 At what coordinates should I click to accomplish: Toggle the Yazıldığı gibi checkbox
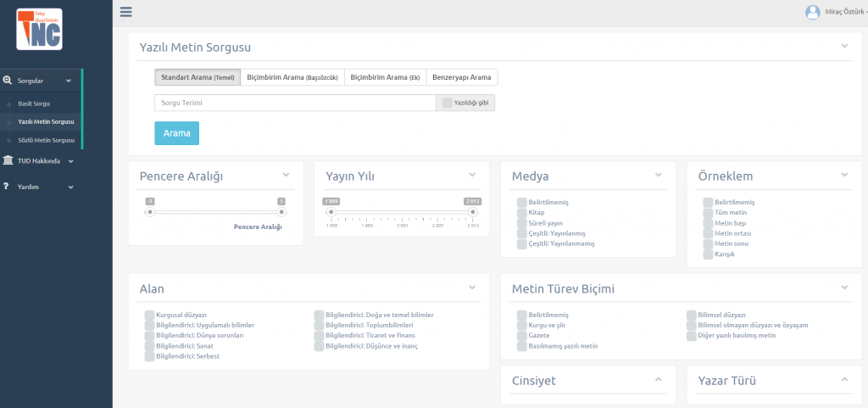[448, 103]
